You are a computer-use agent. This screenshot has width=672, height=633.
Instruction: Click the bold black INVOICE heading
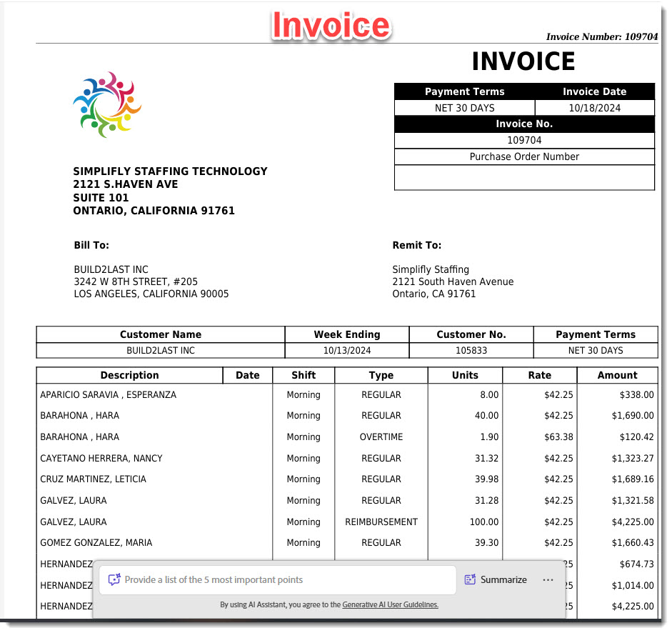tap(523, 62)
